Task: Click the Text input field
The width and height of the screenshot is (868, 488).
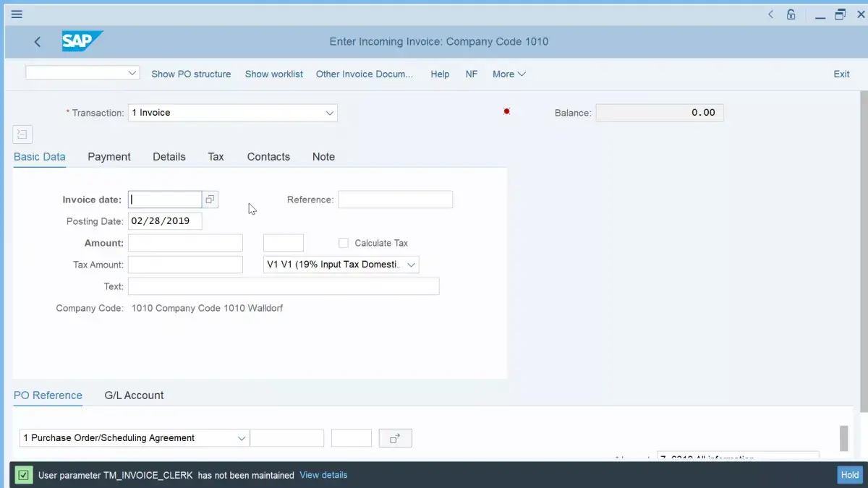Action: [284, 286]
